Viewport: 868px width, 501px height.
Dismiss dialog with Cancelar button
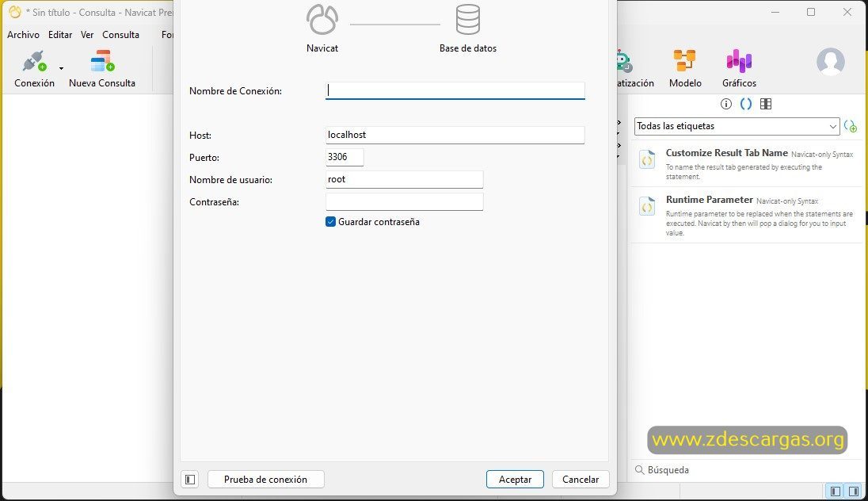581,480
